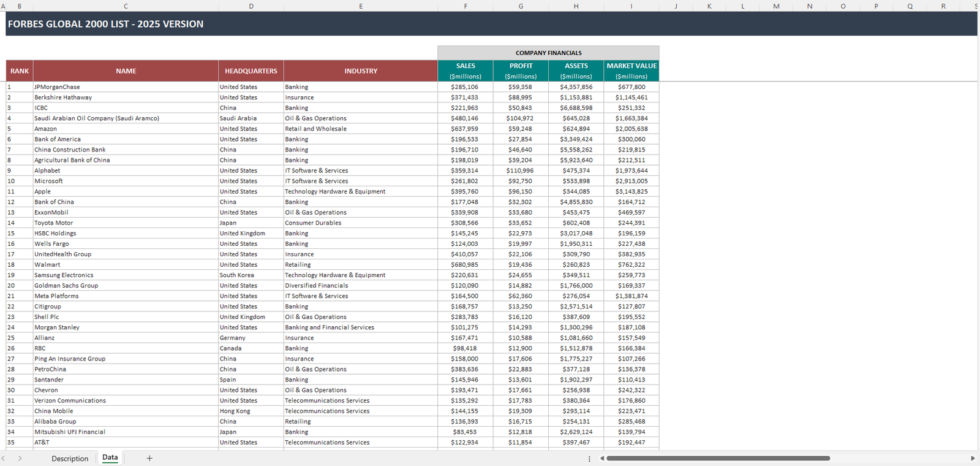Select Apple's market value cell $3,143,825
This screenshot has height=466, width=980.
click(631, 191)
